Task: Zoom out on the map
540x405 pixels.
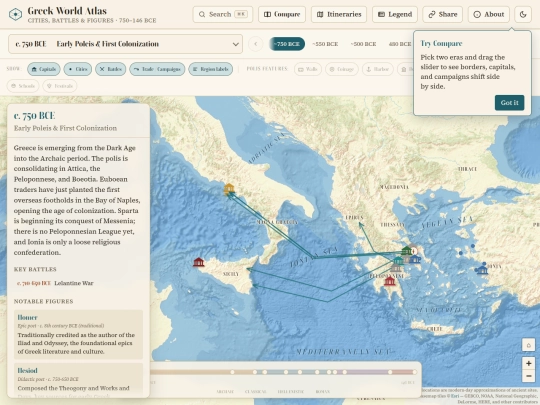Action: click(x=529, y=376)
